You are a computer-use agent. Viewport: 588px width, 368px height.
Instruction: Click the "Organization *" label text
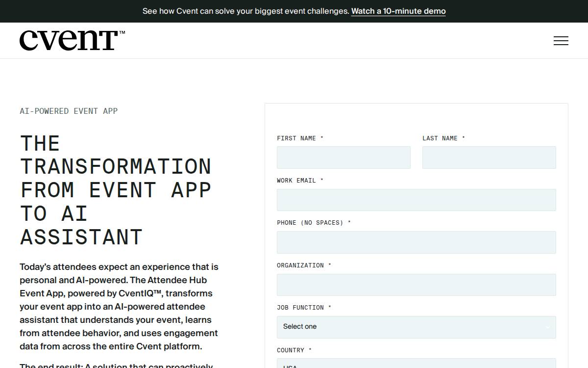coord(304,265)
